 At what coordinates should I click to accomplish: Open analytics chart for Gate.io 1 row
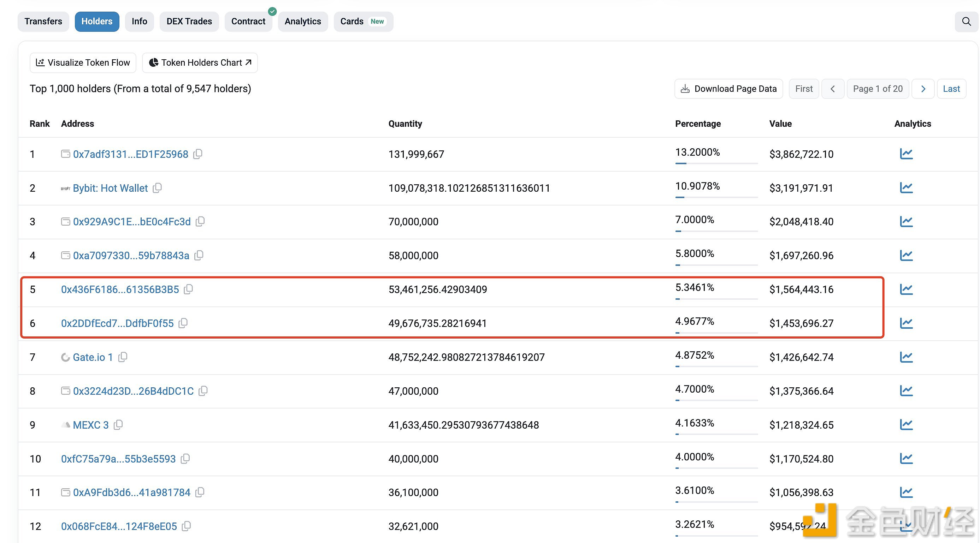point(906,357)
